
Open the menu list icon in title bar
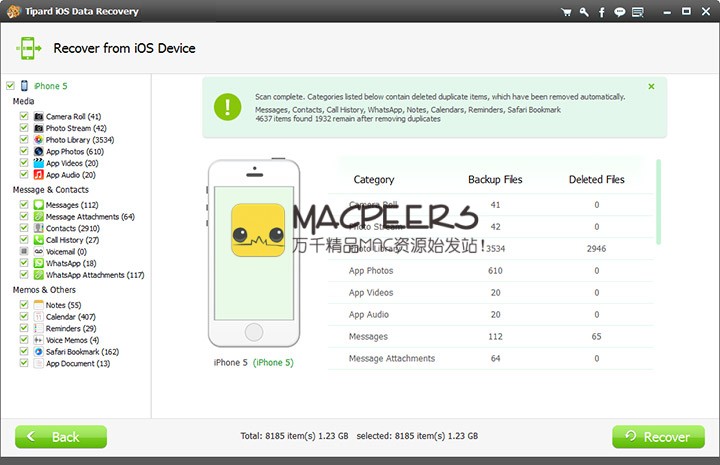tap(638, 12)
